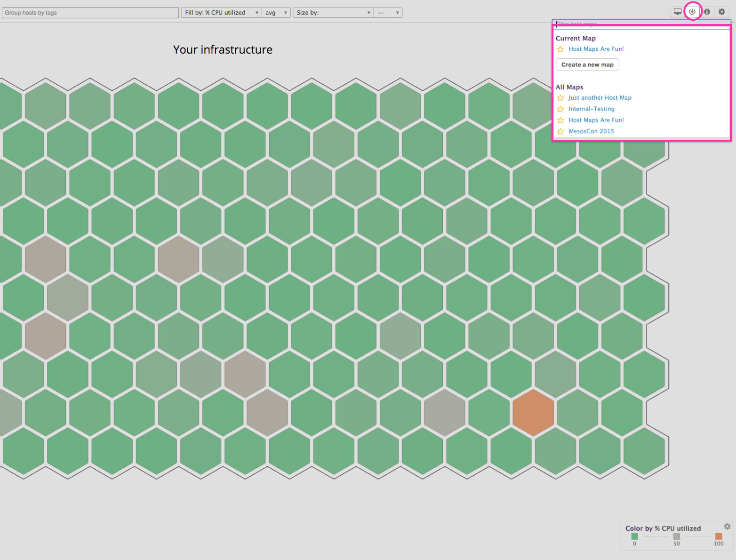Click the legend settings gear icon

pos(728,527)
